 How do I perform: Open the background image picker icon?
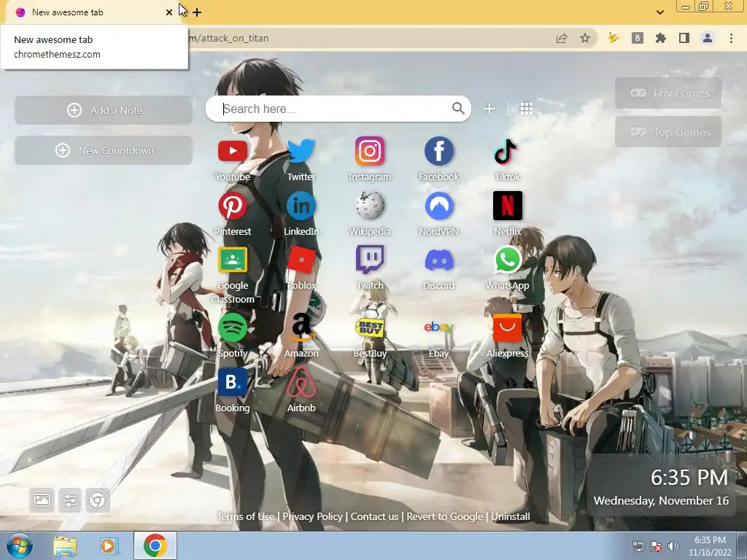click(42, 500)
